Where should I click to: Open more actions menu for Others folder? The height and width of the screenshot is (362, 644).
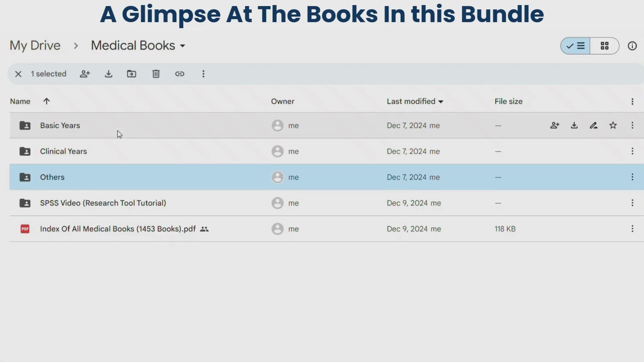point(632,177)
